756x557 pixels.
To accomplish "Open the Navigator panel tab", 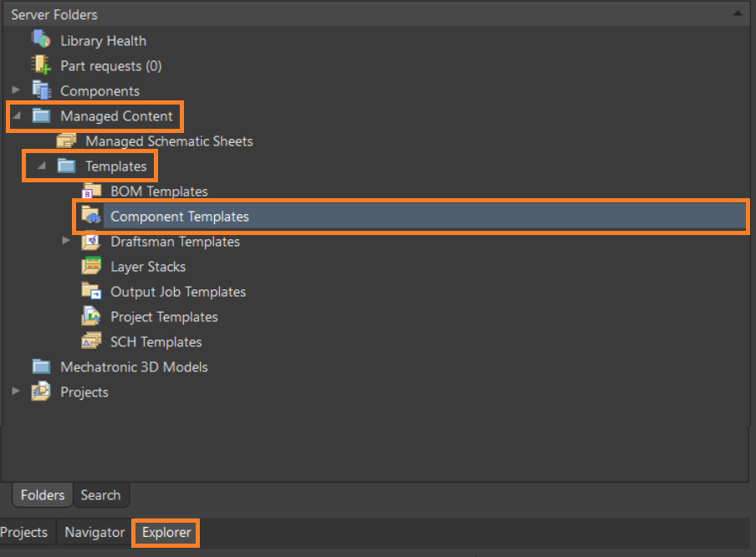I will [94, 532].
